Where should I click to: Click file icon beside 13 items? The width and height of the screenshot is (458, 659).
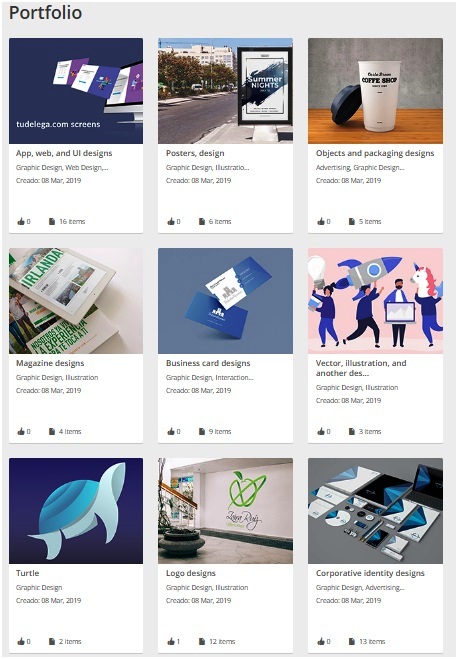point(352,642)
